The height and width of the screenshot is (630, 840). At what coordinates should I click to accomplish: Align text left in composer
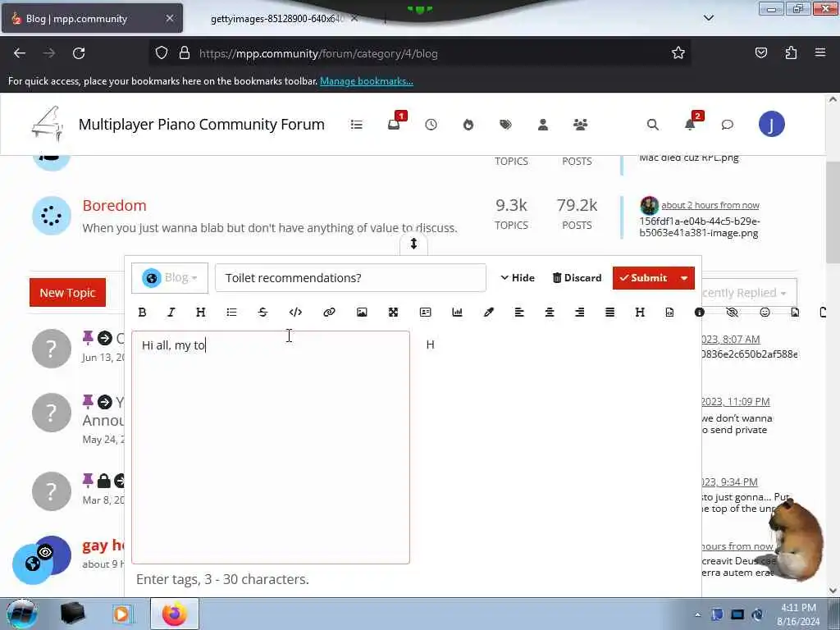(519, 313)
